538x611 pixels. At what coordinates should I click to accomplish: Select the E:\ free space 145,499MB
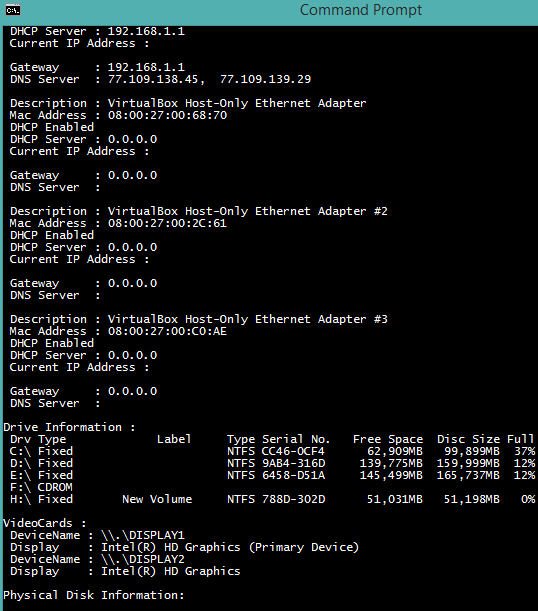[391, 475]
